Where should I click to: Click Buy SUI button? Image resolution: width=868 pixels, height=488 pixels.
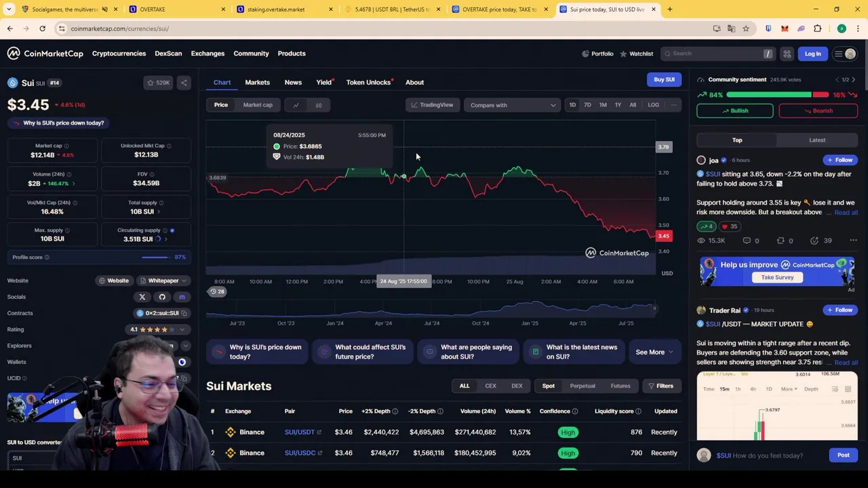[664, 80]
